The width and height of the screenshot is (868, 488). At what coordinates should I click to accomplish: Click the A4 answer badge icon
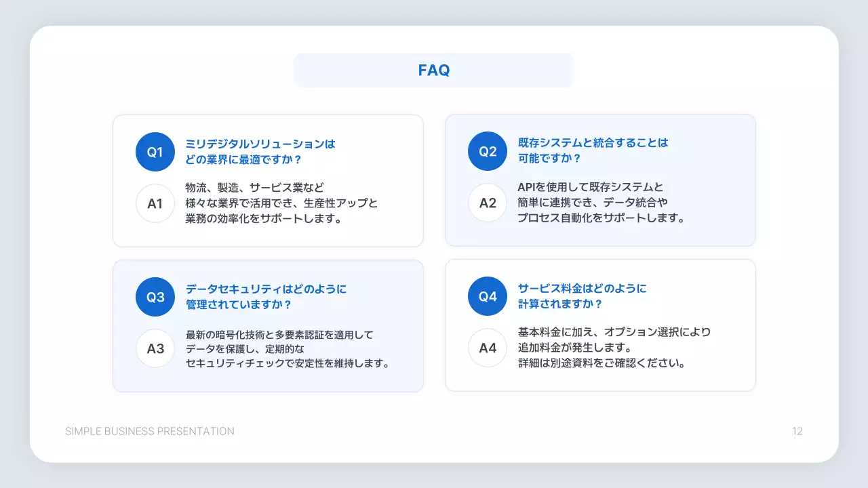coord(488,348)
